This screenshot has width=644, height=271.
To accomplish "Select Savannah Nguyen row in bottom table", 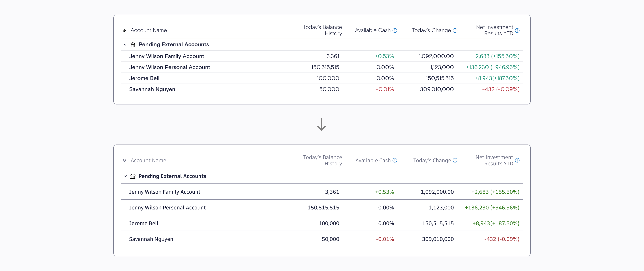I will [x=322, y=239].
